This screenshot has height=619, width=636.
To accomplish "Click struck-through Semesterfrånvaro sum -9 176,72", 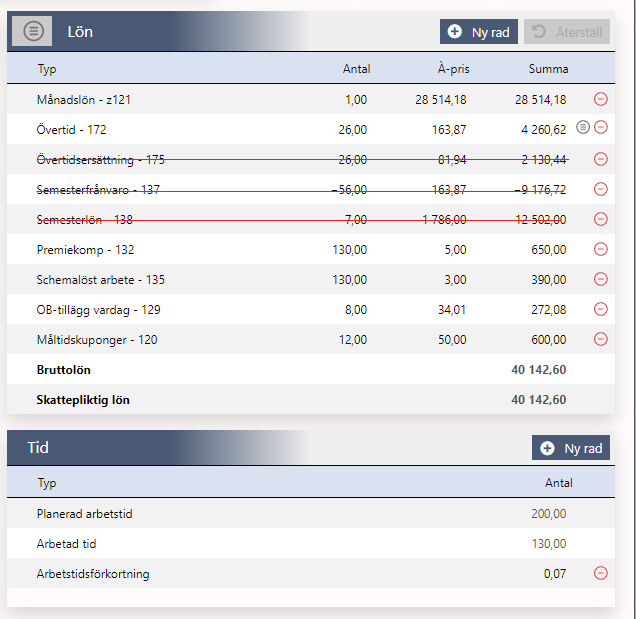I will point(540,190).
